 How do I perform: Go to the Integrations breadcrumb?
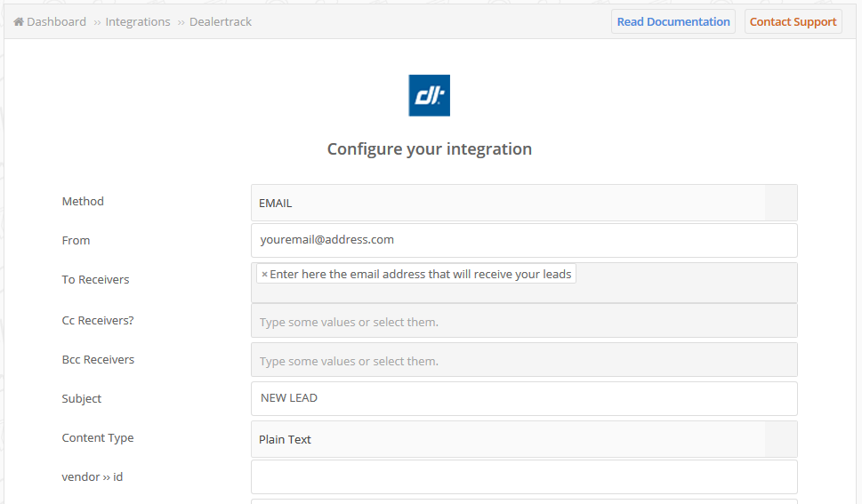[x=138, y=22]
